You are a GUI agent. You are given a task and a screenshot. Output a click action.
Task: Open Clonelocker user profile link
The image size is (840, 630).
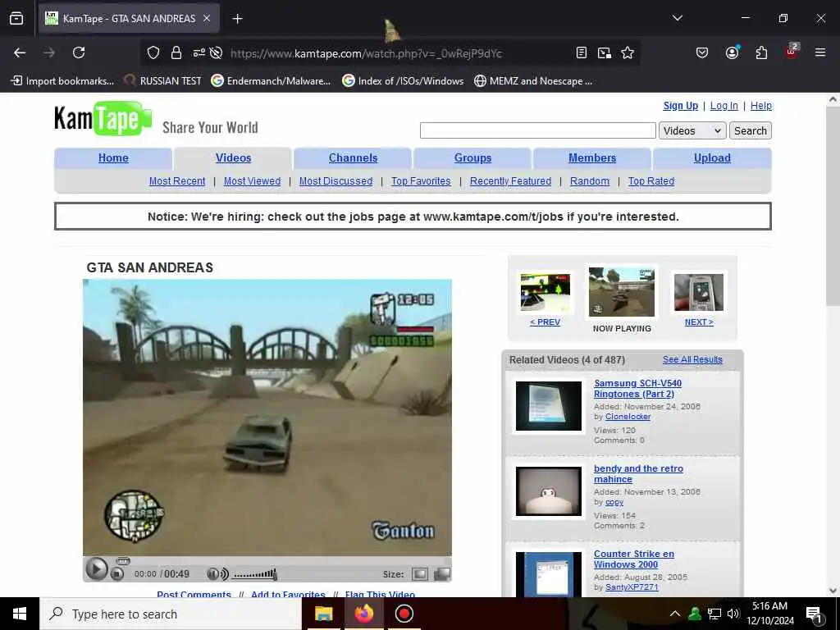click(628, 416)
